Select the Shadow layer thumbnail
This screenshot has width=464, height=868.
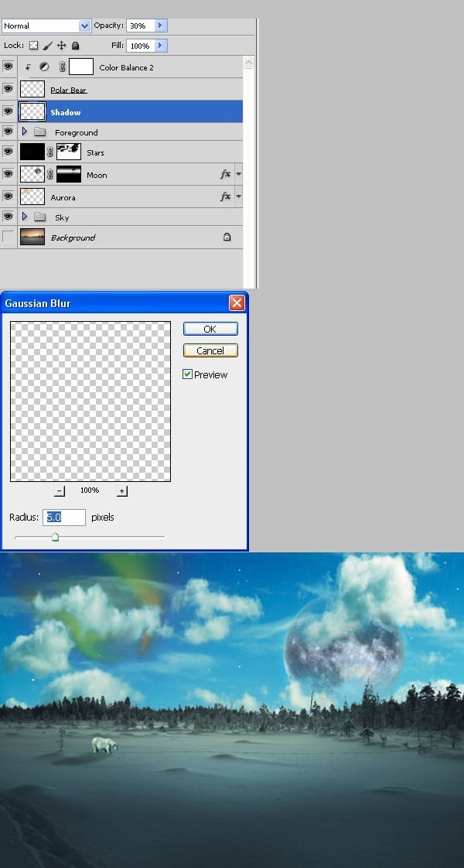32,111
